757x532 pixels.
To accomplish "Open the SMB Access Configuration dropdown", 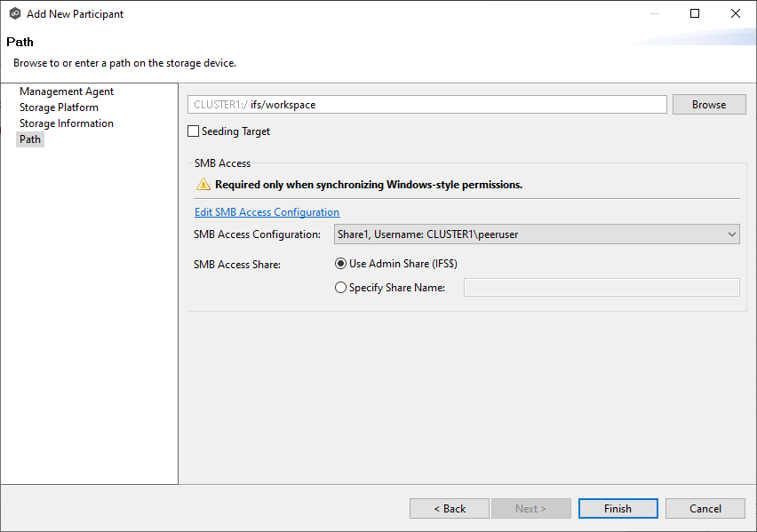I will tap(536, 234).
